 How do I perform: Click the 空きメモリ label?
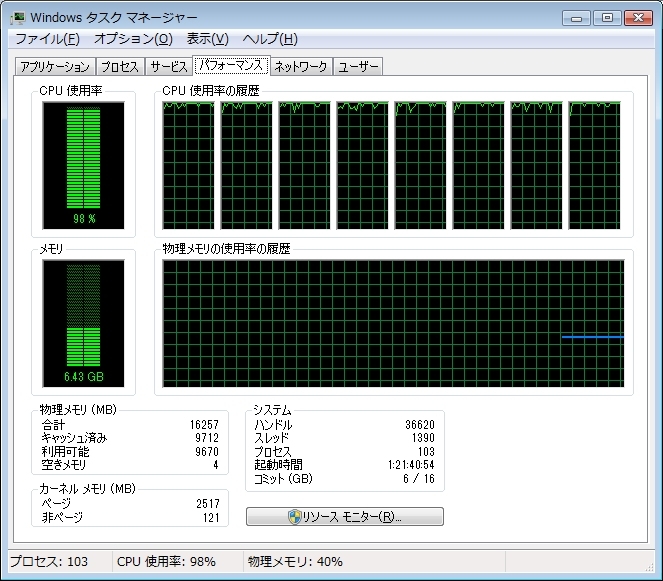(64, 465)
